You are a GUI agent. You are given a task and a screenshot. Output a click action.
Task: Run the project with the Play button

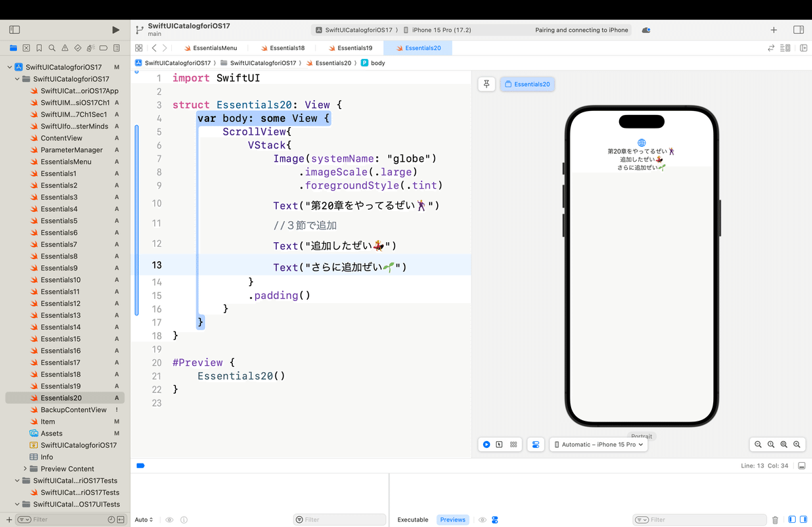[116, 30]
